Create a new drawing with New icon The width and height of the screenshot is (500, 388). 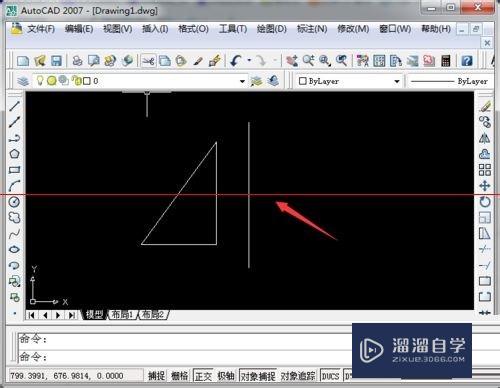pos(23,61)
